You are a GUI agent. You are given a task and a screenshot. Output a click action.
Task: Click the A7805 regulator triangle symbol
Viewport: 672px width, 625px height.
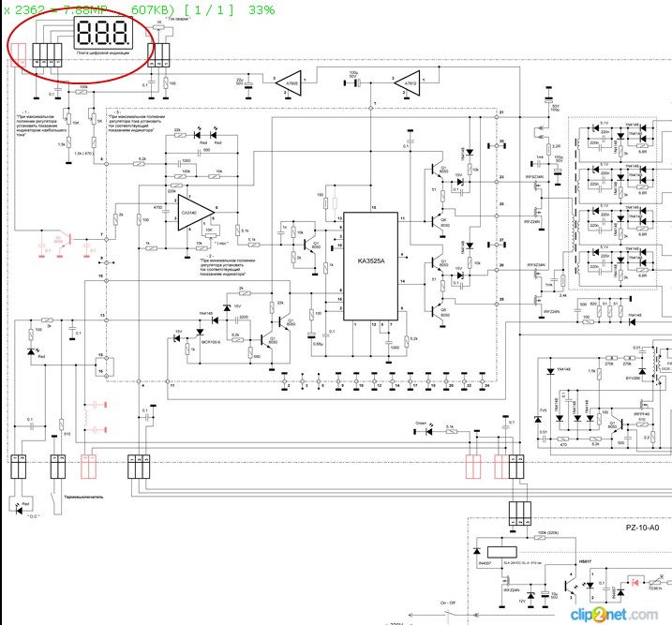coord(291,83)
